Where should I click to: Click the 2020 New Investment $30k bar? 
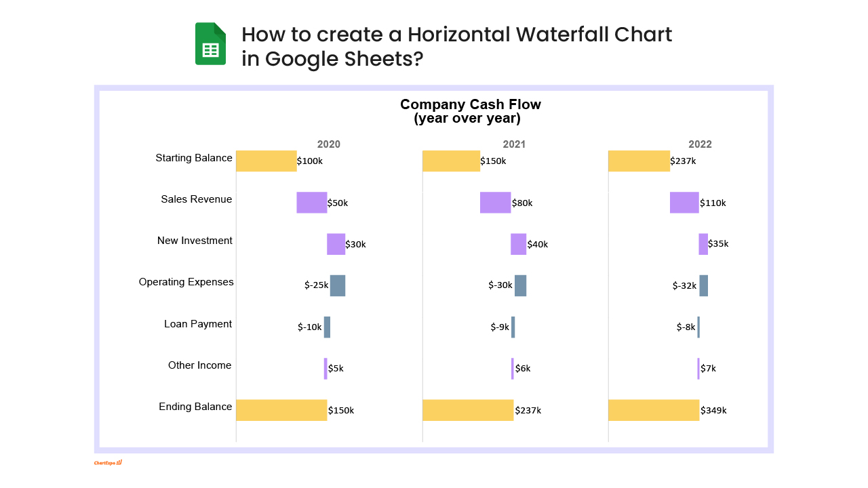pyautogui.click(x=336, y=244)
